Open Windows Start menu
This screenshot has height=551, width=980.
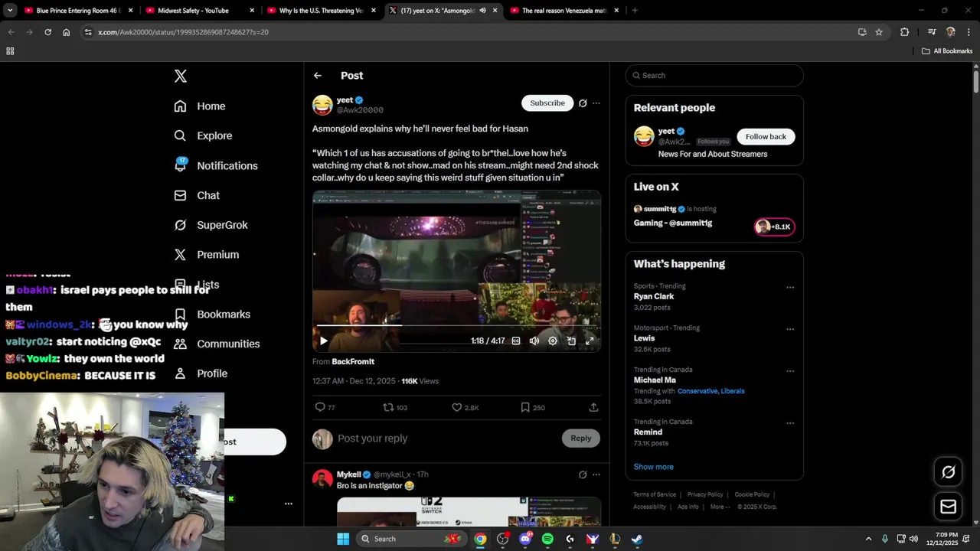coord(343,539)
